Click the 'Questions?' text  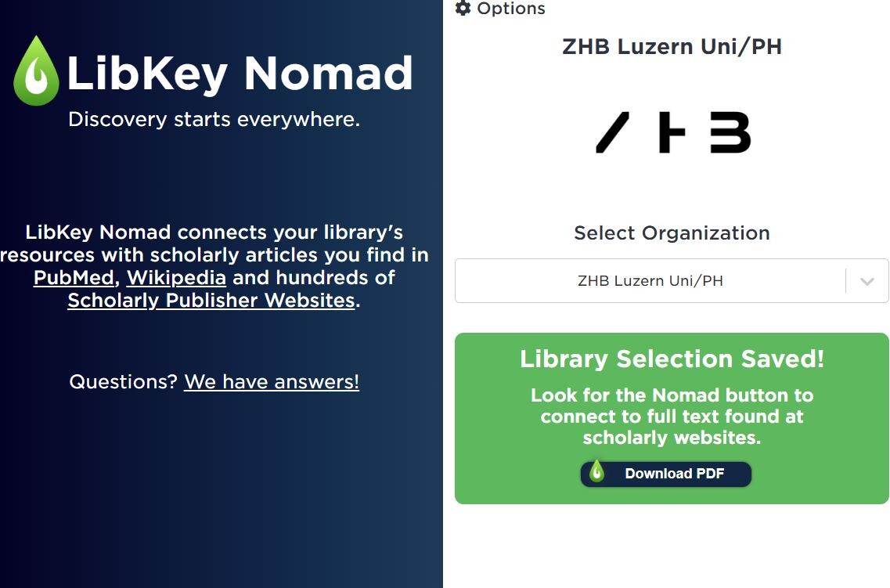tap(124, 381)
